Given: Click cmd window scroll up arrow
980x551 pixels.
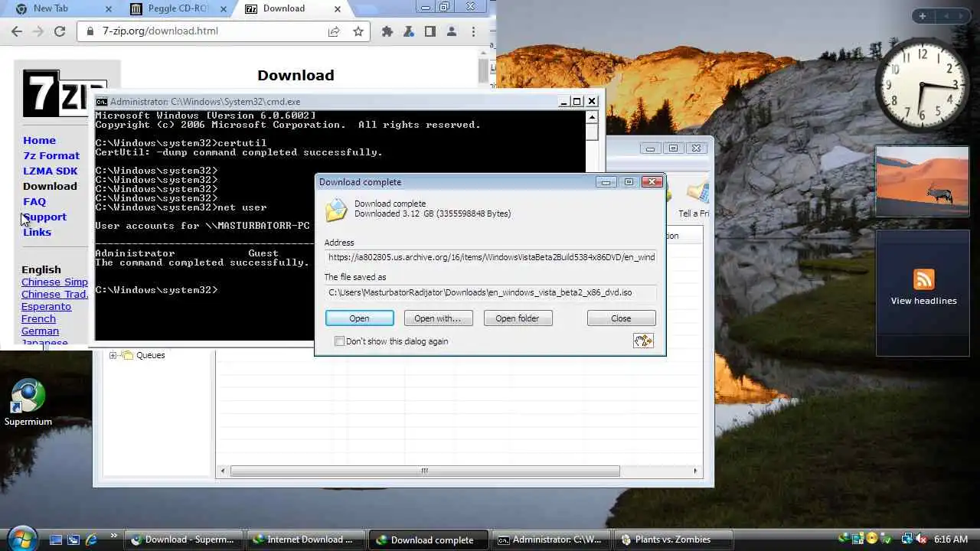Looking at the screenshot, I should [x=592, y=117].
